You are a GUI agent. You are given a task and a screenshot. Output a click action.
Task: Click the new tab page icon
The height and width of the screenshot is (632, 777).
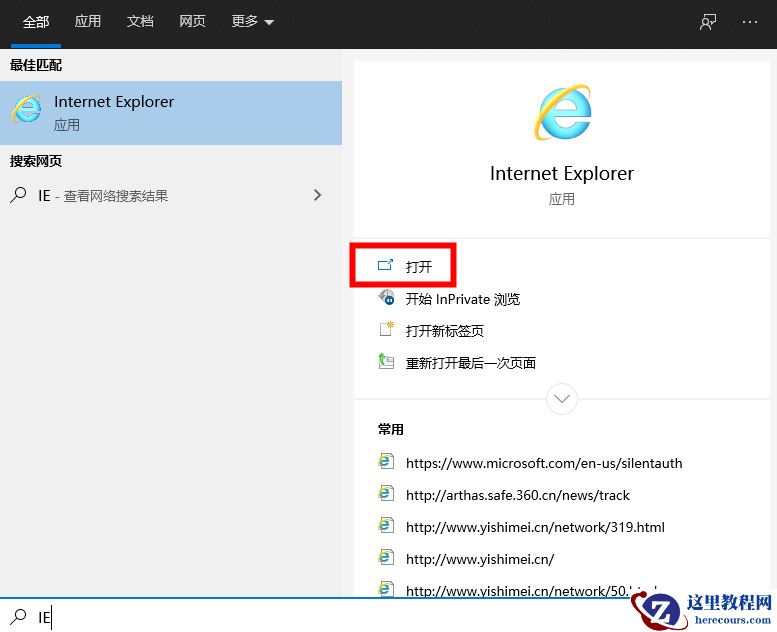[x=386, y=329]
